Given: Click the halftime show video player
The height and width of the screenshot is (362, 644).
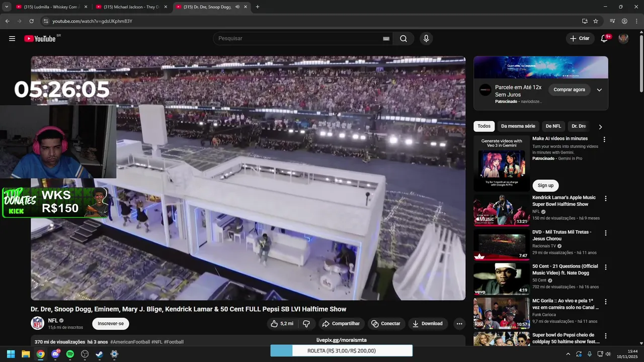Looking at the screenshot, I should click(x=248, y=178).
